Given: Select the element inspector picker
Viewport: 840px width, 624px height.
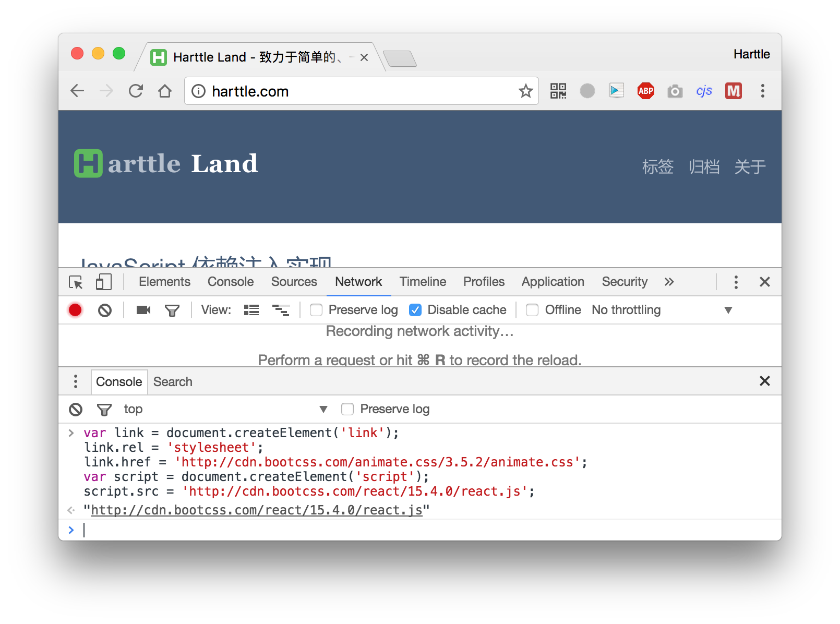Looking at the screenshot, I should 75,282.
